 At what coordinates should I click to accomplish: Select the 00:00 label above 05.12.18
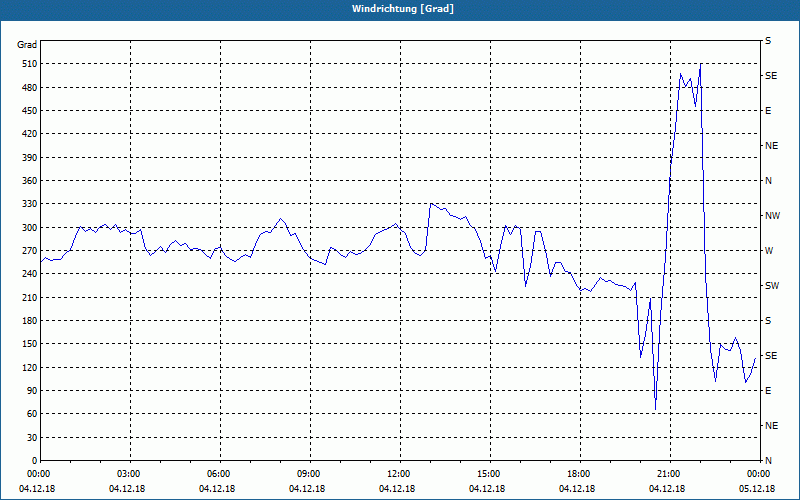760,474
